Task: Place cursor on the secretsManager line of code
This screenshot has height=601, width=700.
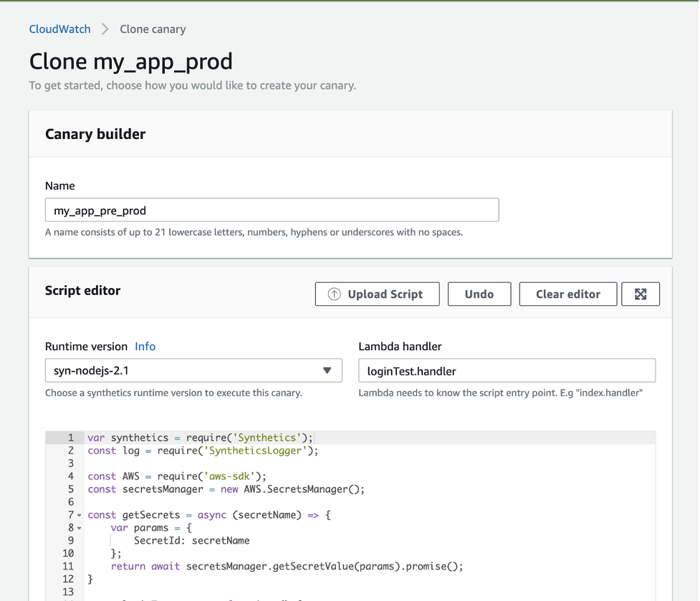Action: (x=215, y=489)
